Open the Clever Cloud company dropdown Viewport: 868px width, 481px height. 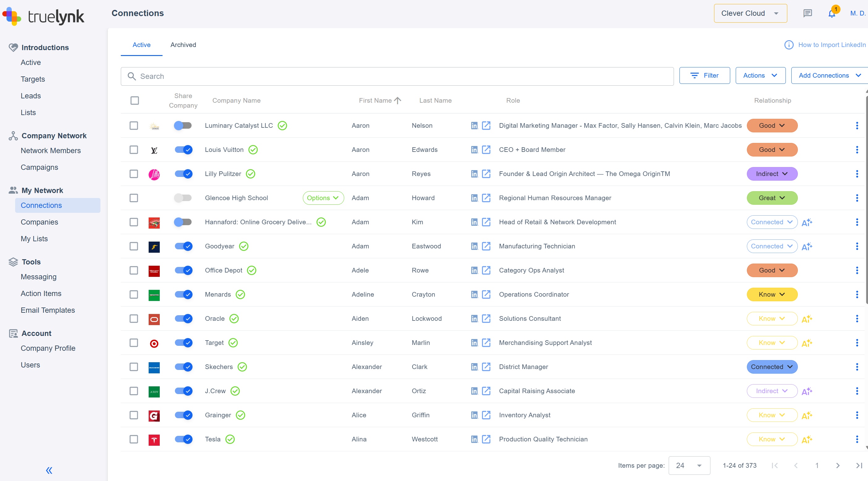750,14
